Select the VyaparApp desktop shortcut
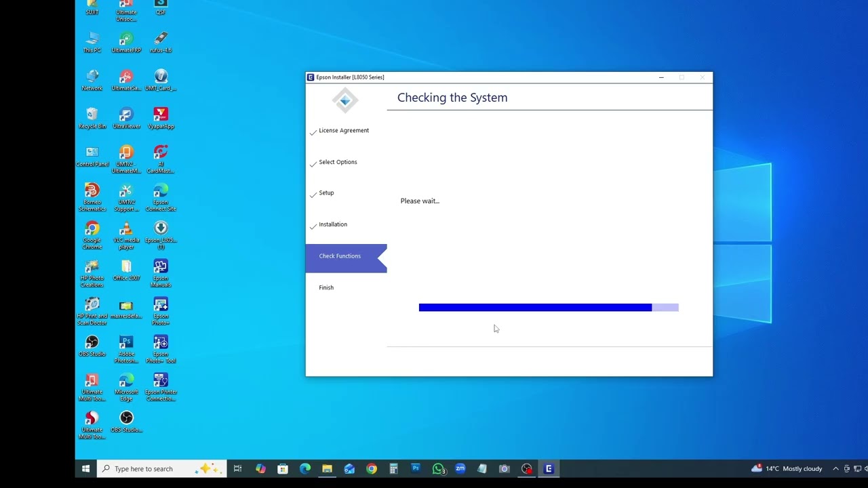Screen dimensions: 868x488 tap(161, 118)
